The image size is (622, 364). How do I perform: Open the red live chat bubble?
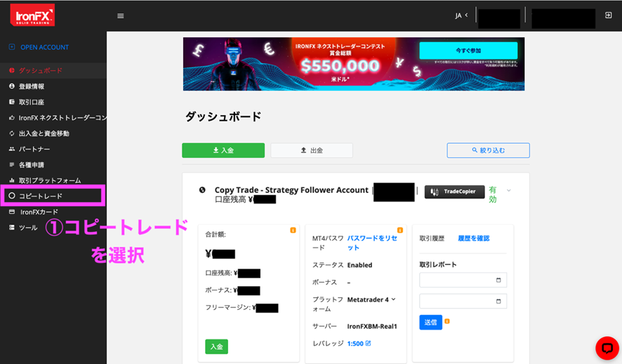(607, 348)
